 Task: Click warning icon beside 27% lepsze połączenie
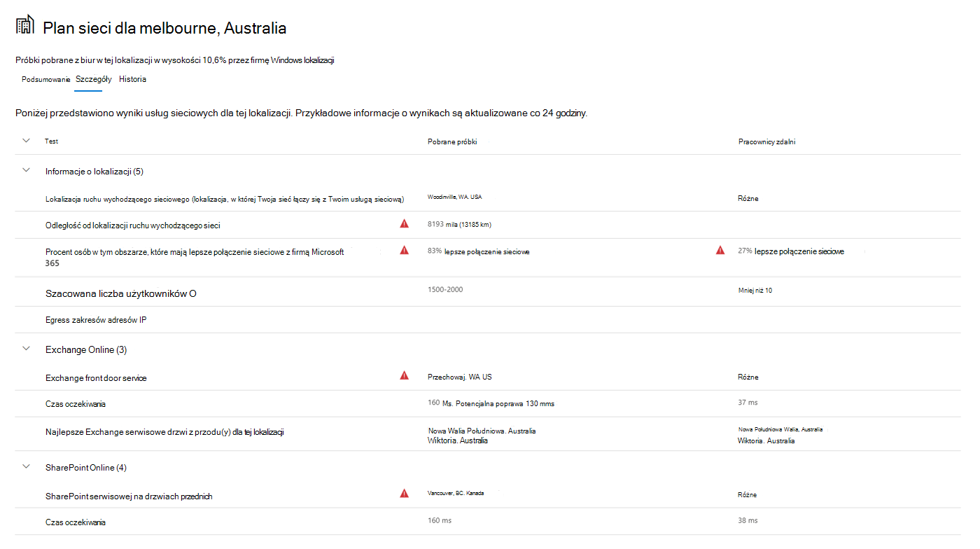click(720, 250)
